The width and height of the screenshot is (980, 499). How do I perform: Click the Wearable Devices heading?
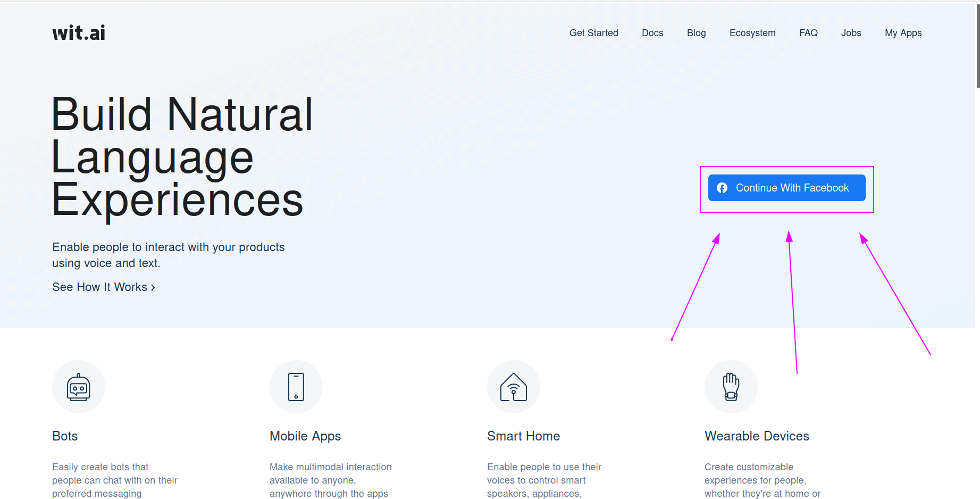[x=757, y=436]
